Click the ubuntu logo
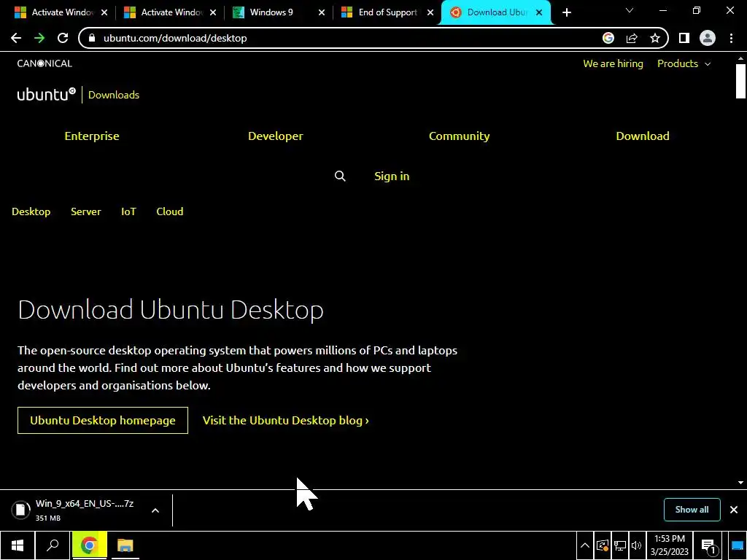The width and height of the screenshot is (747, 560). point(46,94)
